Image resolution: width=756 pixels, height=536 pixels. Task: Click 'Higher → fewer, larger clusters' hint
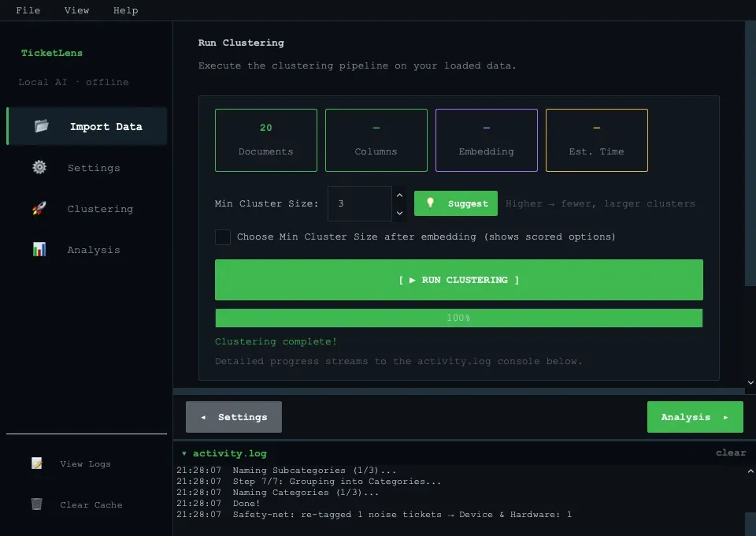(600, 203)
